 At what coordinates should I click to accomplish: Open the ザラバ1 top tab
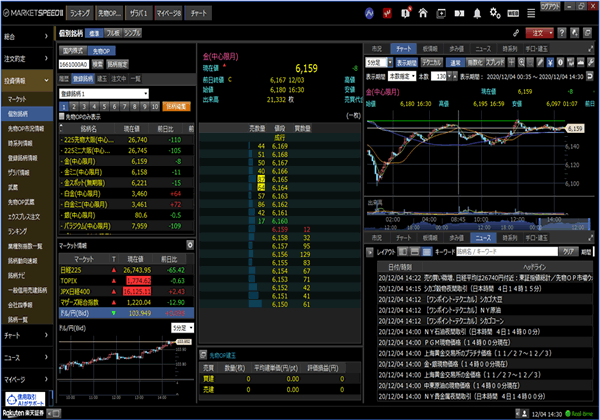(x=139, y=13)
